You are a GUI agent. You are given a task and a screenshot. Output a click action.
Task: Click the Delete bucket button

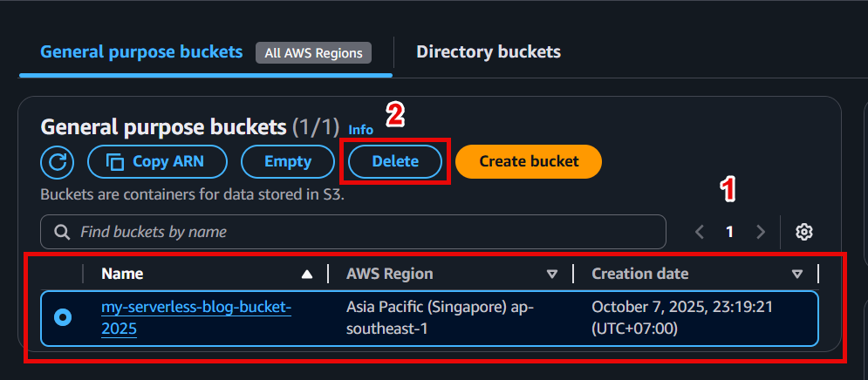click(395, 161)
